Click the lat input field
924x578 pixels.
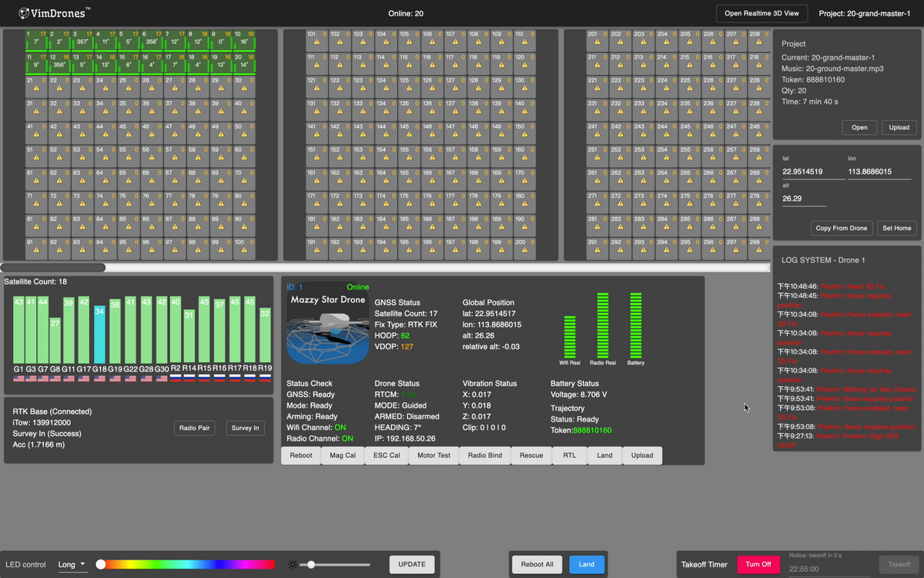point(813,171)
